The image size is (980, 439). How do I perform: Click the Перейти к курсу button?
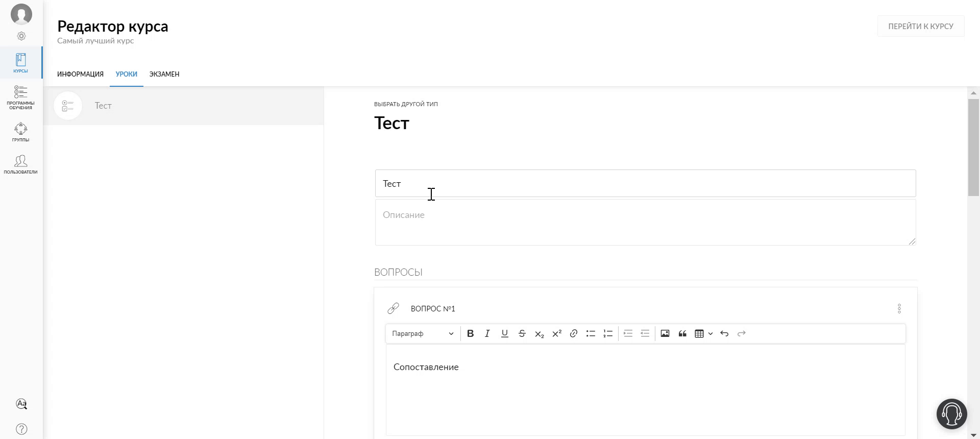pyautogui.click(x=921, y=27)
